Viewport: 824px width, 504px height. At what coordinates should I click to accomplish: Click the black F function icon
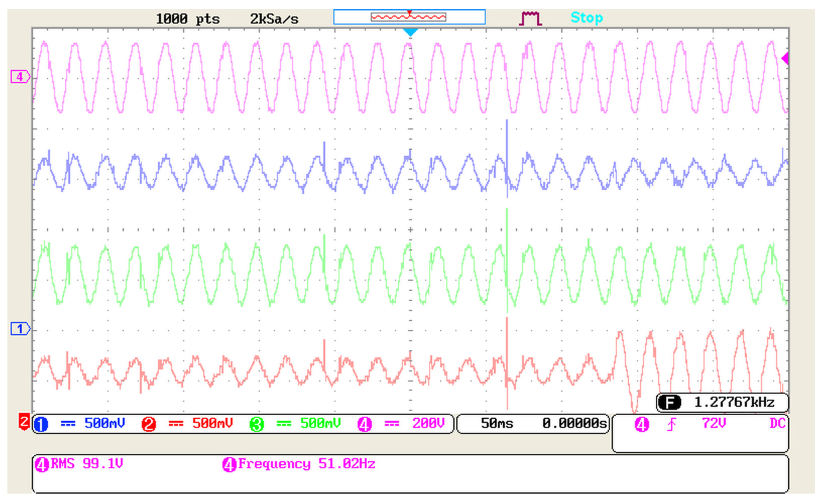(669, 402)
